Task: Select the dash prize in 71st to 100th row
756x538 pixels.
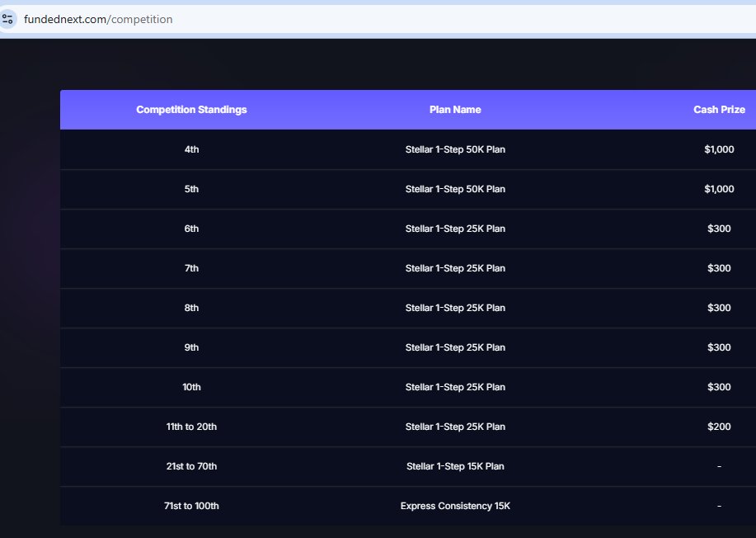Action: point(719,506)
